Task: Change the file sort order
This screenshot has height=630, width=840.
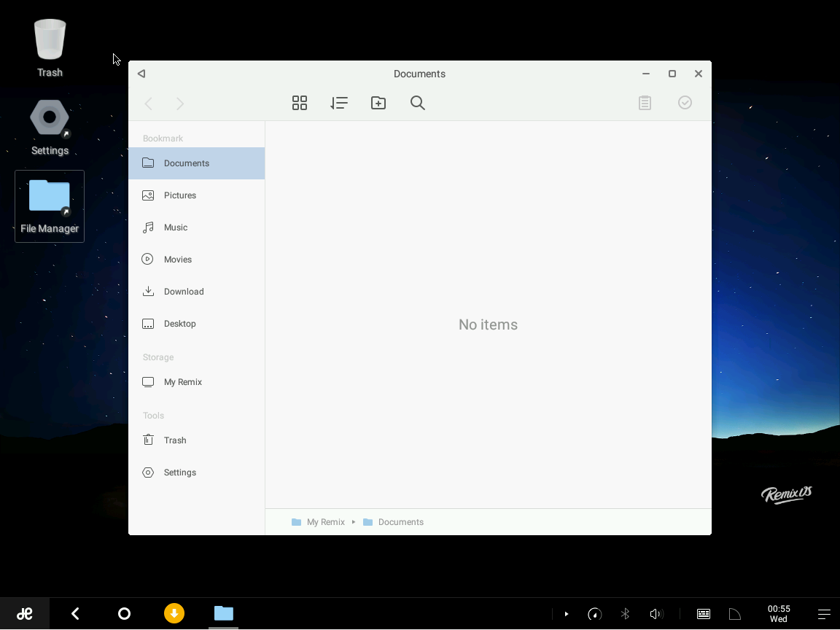Action: (x=339, y=103)
